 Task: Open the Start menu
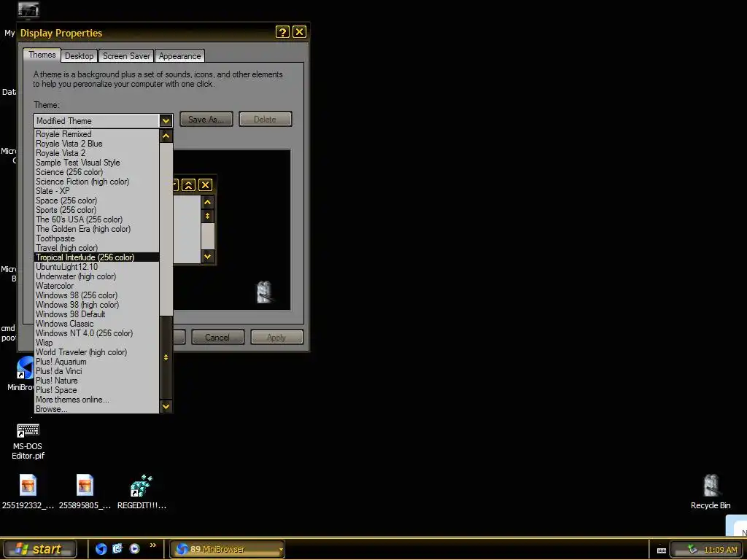(x=39, y=549)
